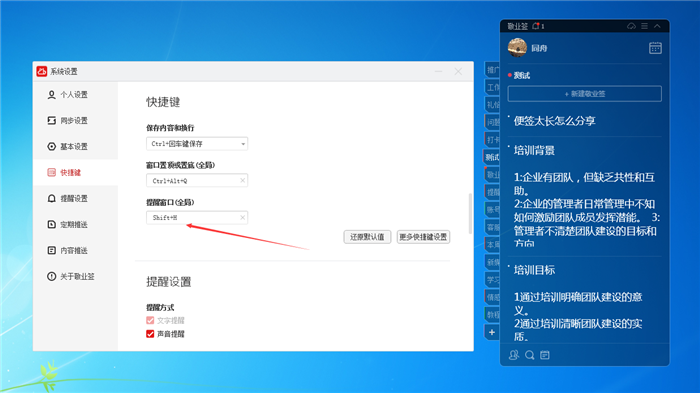Click the 更多快捷键设置 button
700x393 pixels.
423,237
